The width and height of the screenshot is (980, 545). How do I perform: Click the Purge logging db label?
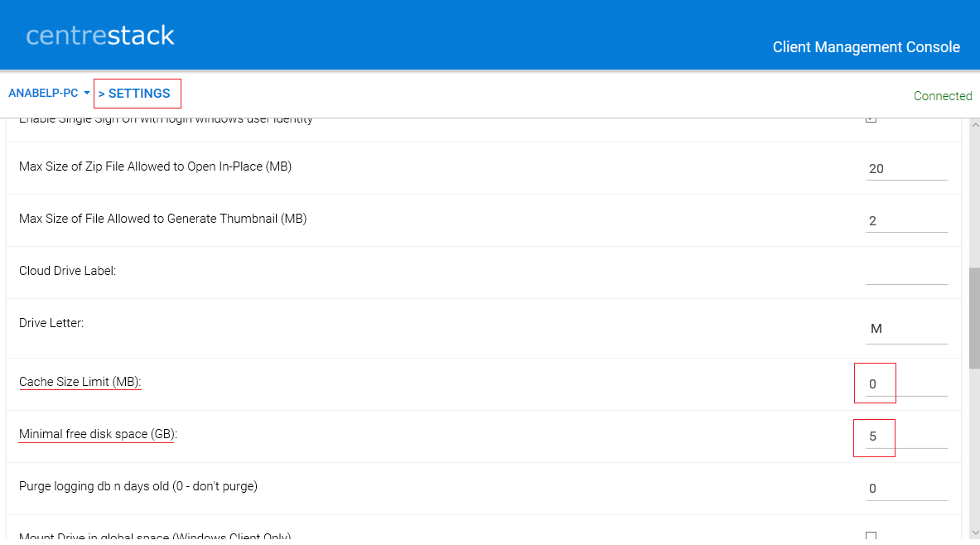pyautogui.click(x=138, y=486)
